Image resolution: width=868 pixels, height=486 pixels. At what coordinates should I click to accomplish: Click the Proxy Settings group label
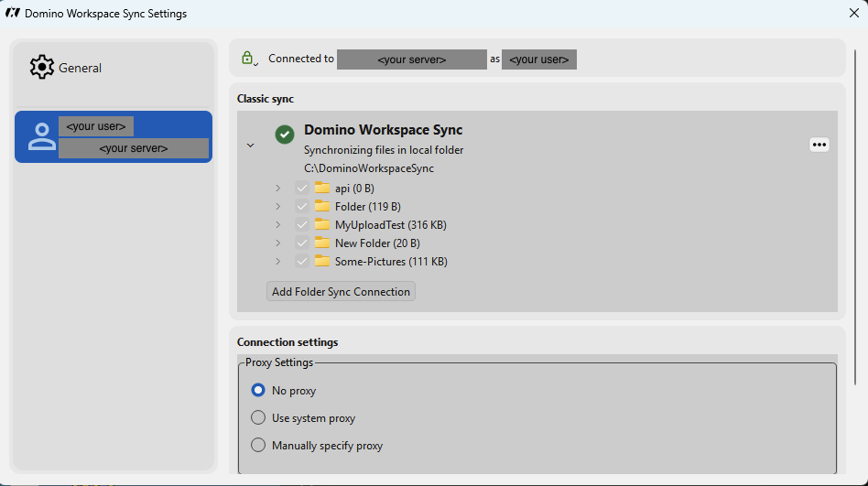(x=279, y=362)
